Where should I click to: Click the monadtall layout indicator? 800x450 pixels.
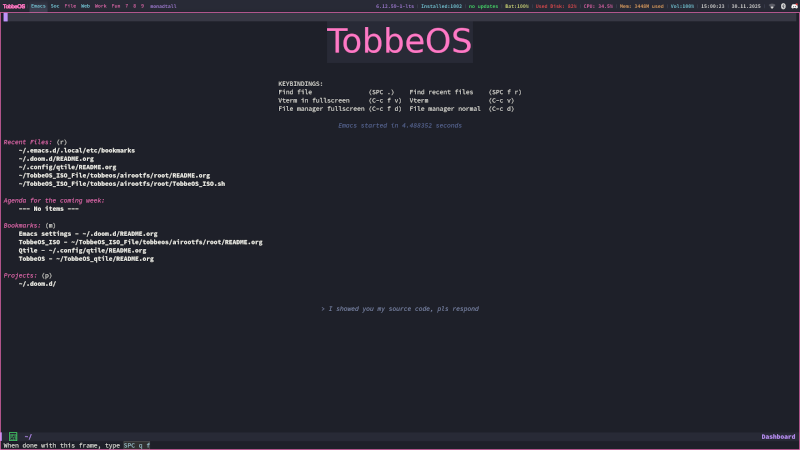tap(163, 6)
